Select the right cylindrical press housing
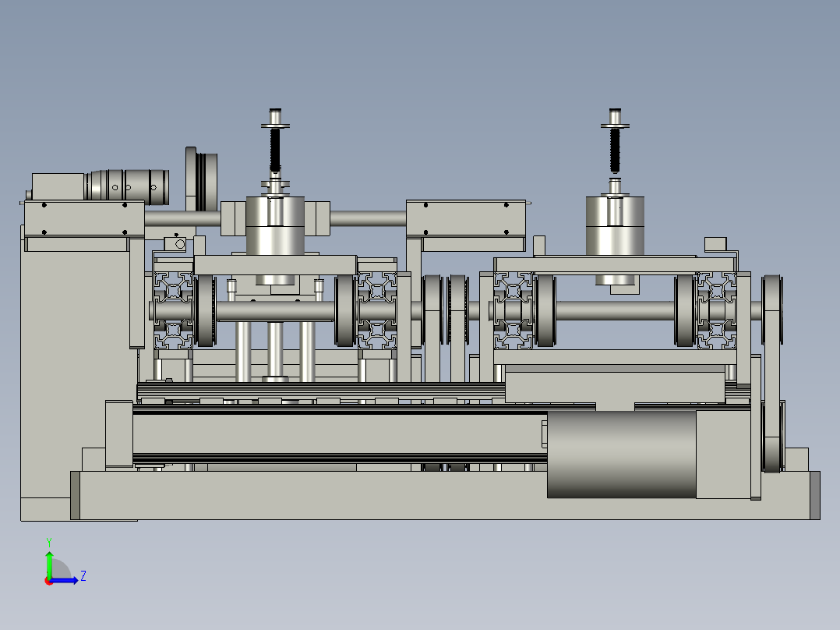This screenshot has width=840, height=630. 615,226
